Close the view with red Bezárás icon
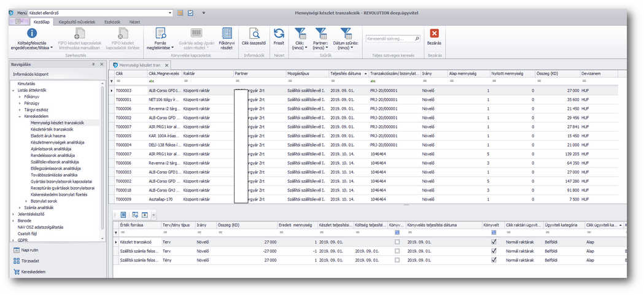Image resolution: width=644 pixels, height=295 pixels. [434, 33]
